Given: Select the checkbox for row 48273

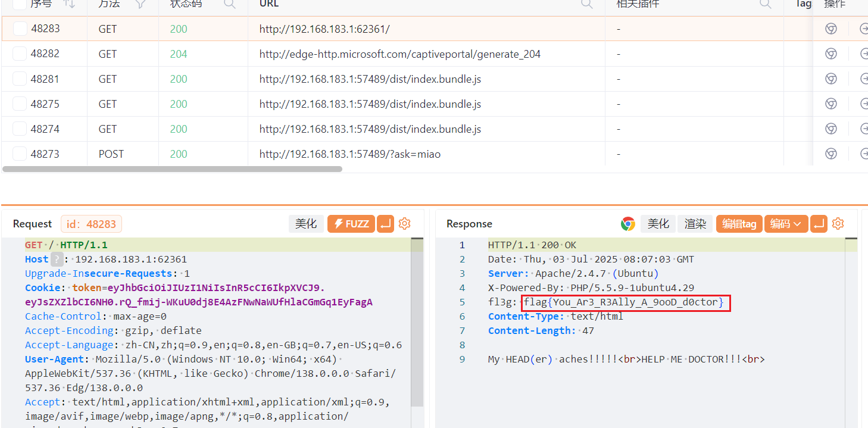Looking at the screenshot, I should click(x=20, y=154).
